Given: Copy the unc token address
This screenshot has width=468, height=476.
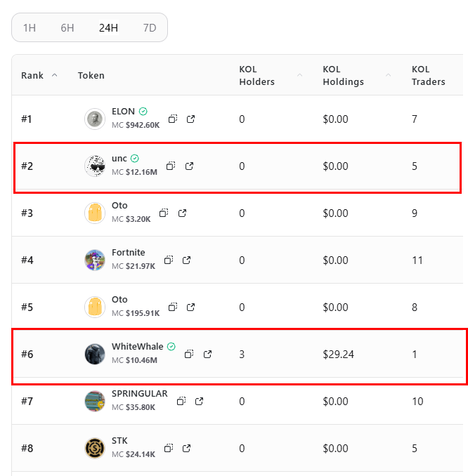Looking at the screenshot, I should 171,166.
